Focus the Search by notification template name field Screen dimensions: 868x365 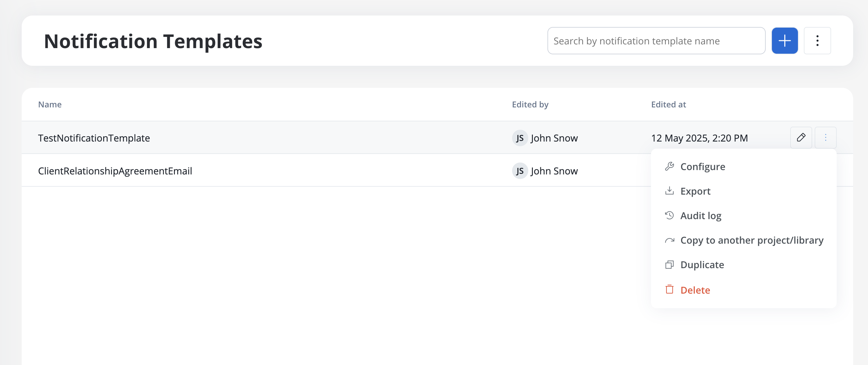(656, 41)
